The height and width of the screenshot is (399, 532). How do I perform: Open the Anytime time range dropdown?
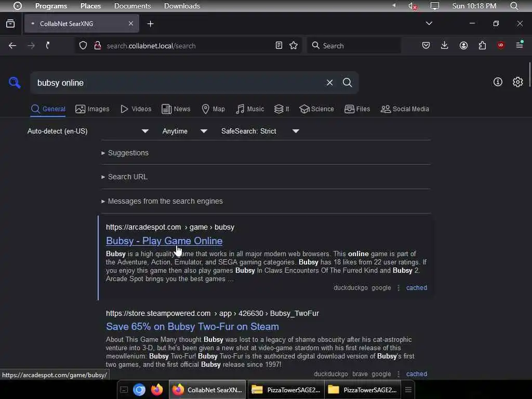pyautogui.click(x=184, y=131)
